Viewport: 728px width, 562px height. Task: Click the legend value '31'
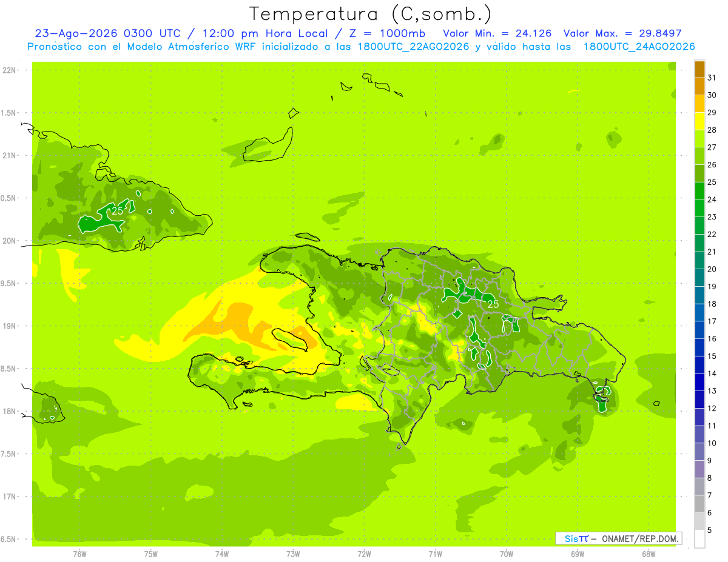(x=712, y=78)
